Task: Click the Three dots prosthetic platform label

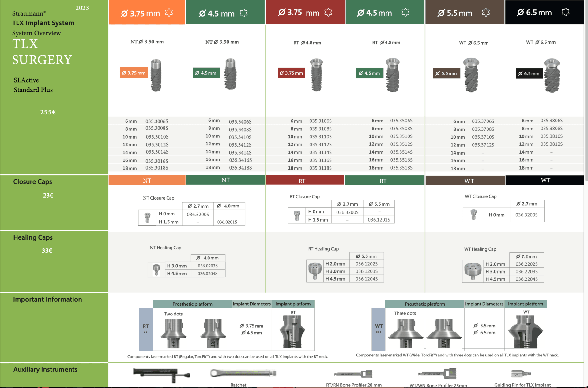Action: click(x=405, y=313)
